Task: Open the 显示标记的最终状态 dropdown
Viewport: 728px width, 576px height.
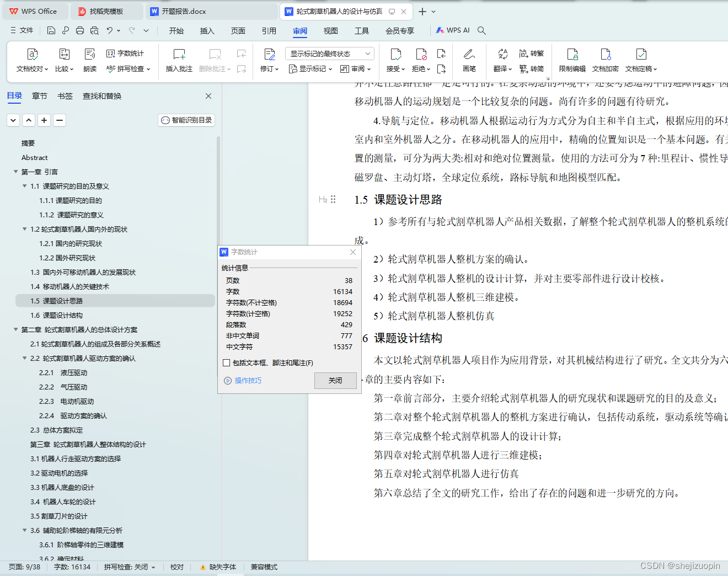Action: click(330, 54)
